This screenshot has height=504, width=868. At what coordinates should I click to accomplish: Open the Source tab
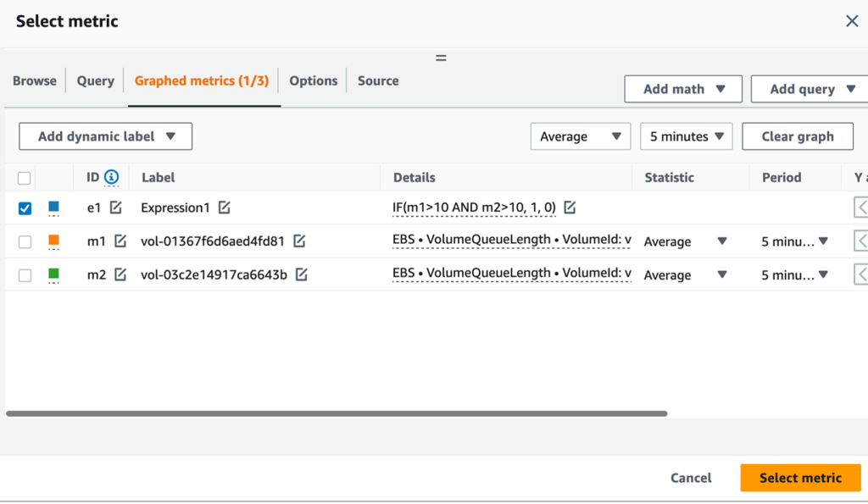pyautogui.click(x=377, y=80)
